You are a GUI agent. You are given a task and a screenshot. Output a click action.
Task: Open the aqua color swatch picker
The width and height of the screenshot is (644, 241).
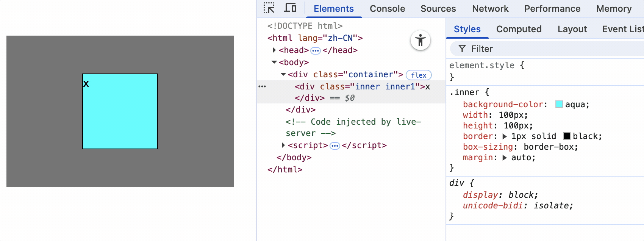(x=559, y=104)
